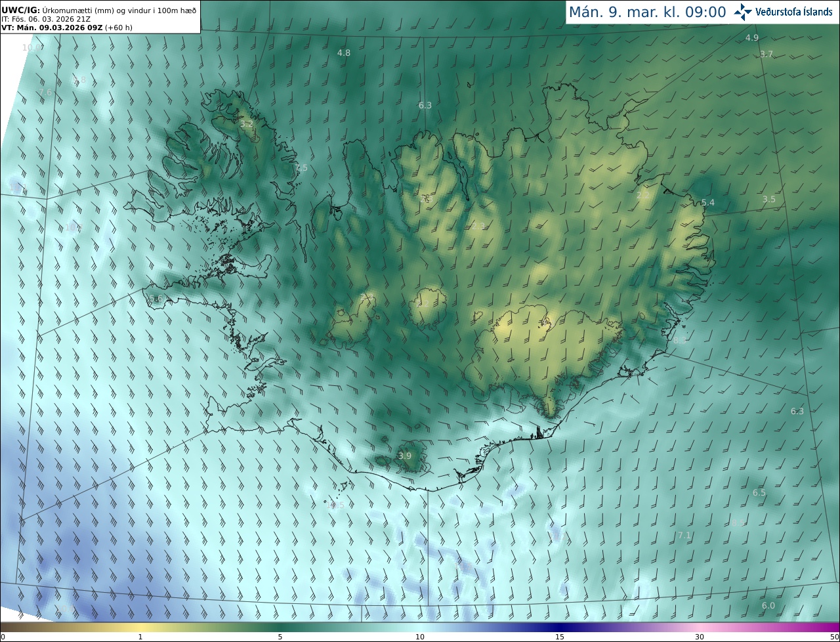Screen dimensions: 840x642
Task: Click the 10.5 value south of Iceland
Action: point(335,505)
